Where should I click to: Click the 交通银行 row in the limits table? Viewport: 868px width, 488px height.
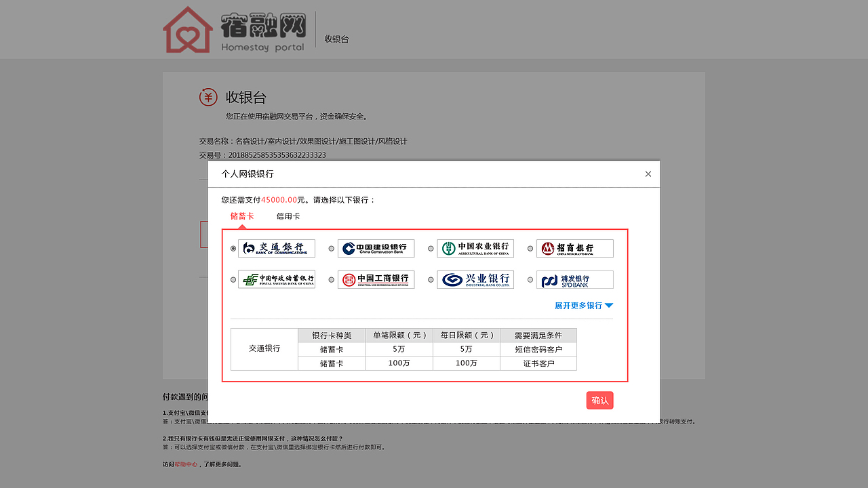click(x=264, y=348)
